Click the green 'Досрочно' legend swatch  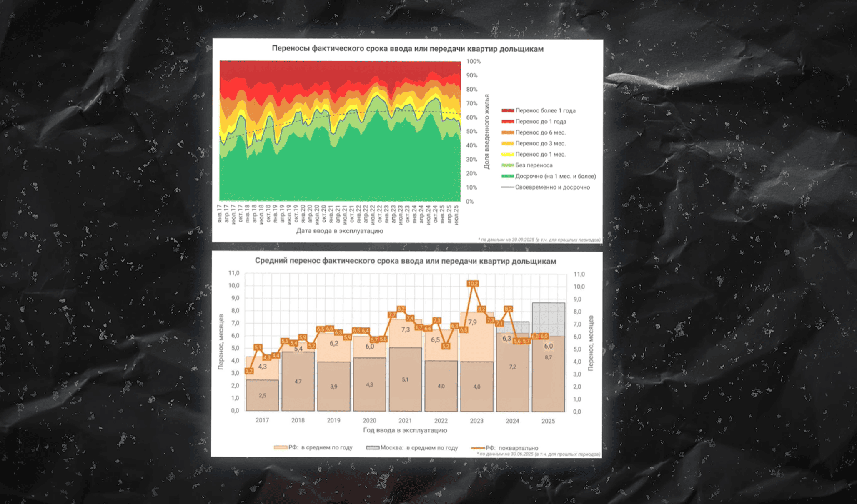tap(507, 176)
